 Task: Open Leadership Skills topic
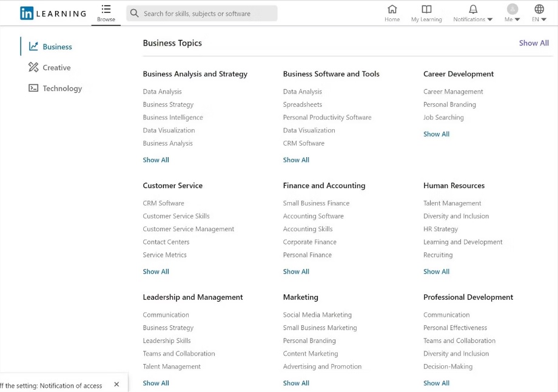click(x=167, y=341)
